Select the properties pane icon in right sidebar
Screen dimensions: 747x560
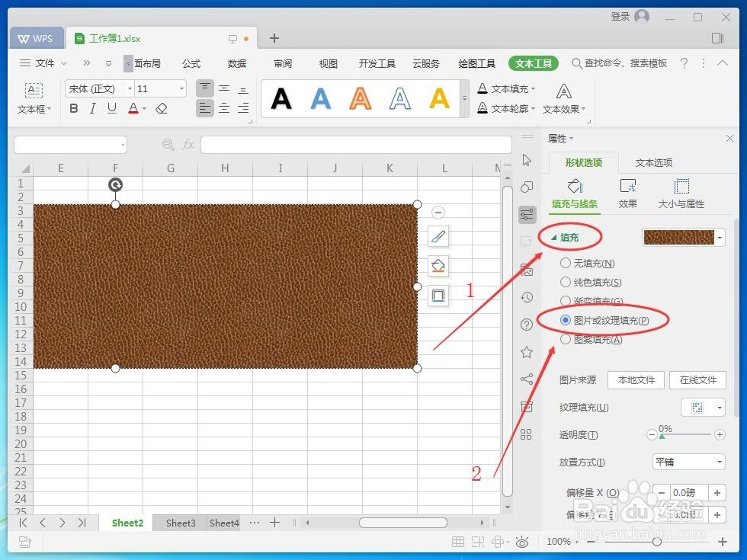[527, 214]
